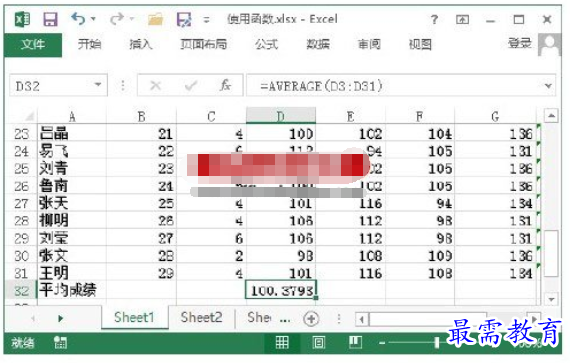
Task: Expand the formula bar
Action: coord(548,86)
